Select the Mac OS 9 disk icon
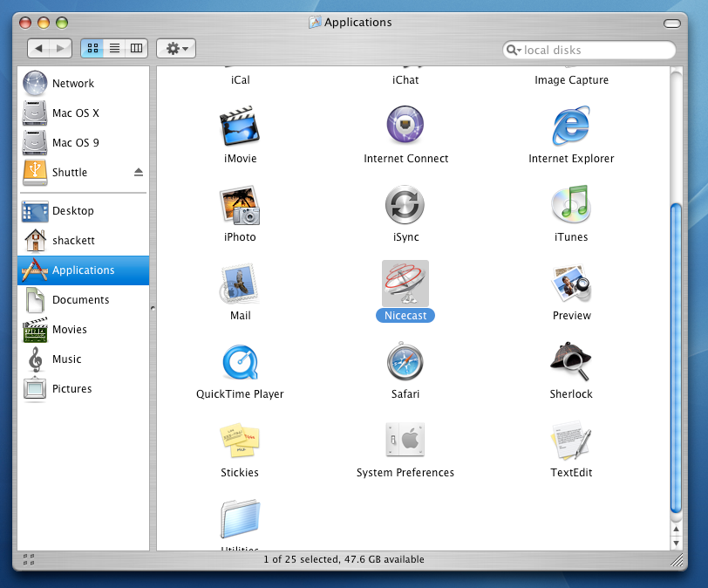Image resolution: width=708 pixels, height=588 pixels. click(35, 143)
